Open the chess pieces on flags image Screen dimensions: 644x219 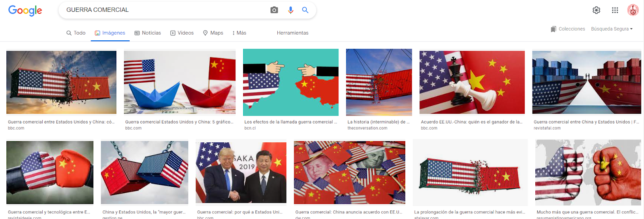pos(472,82)
